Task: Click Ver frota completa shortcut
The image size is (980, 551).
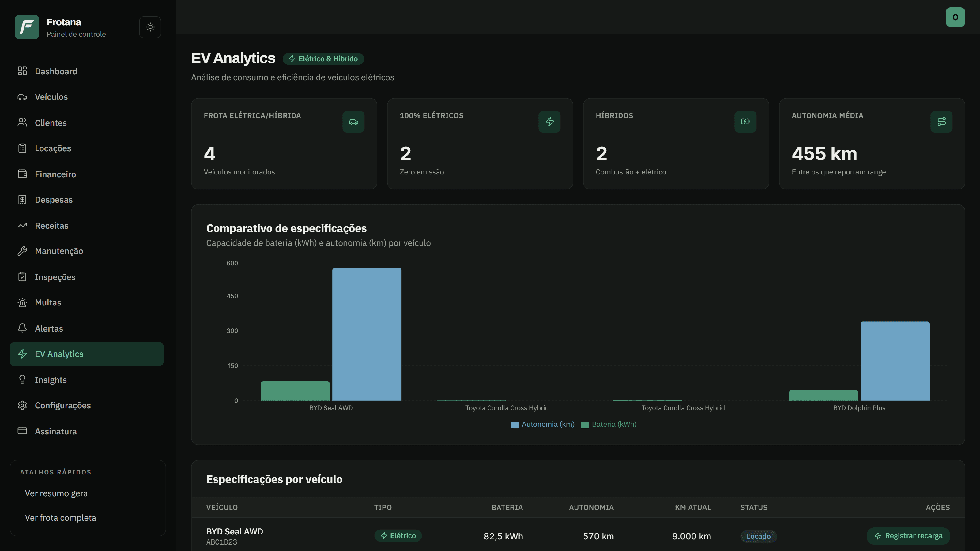Action: [x=61, y=518]
